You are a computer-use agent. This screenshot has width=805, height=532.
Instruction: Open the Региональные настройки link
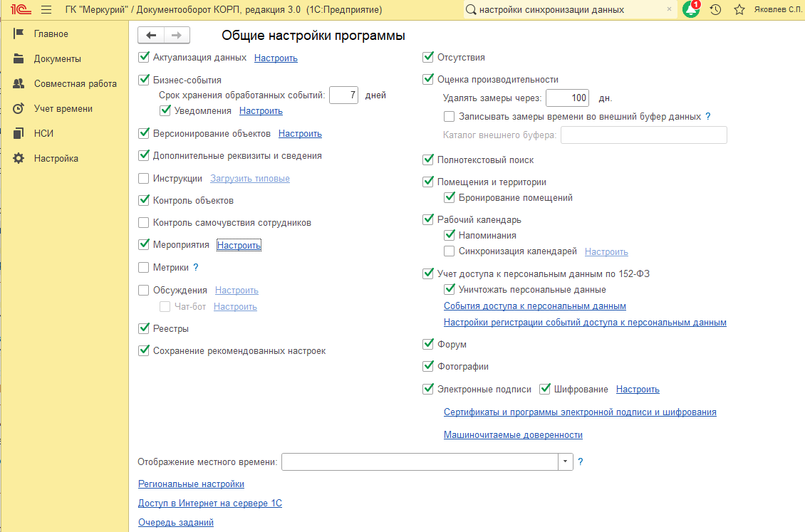pos(191,484)
